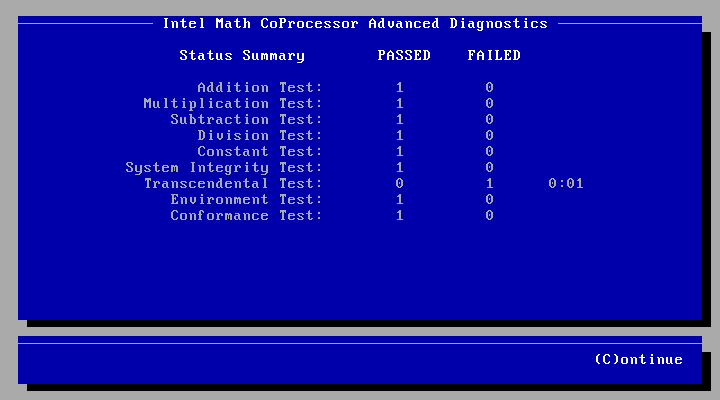This screenshot has width=720, height=400.
Task: Select the 'Addition Test:' row label
Action: click(x=260, y=87)
